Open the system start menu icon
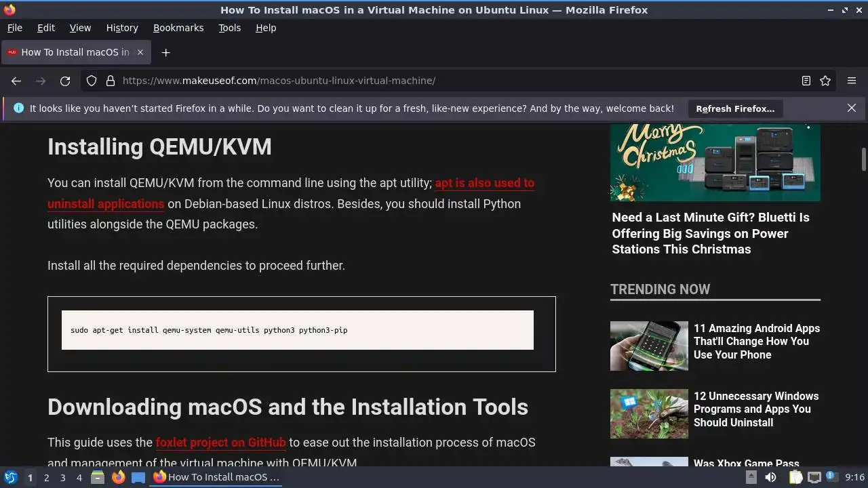 pyautogui.click(x=10, y=477)
